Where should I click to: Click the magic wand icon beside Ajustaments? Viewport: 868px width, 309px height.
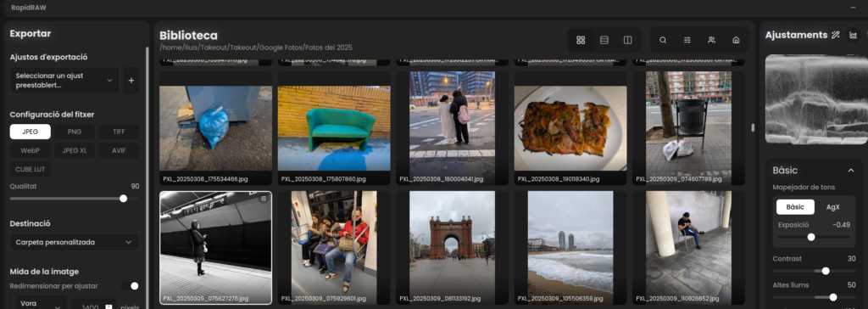point(836,35)
